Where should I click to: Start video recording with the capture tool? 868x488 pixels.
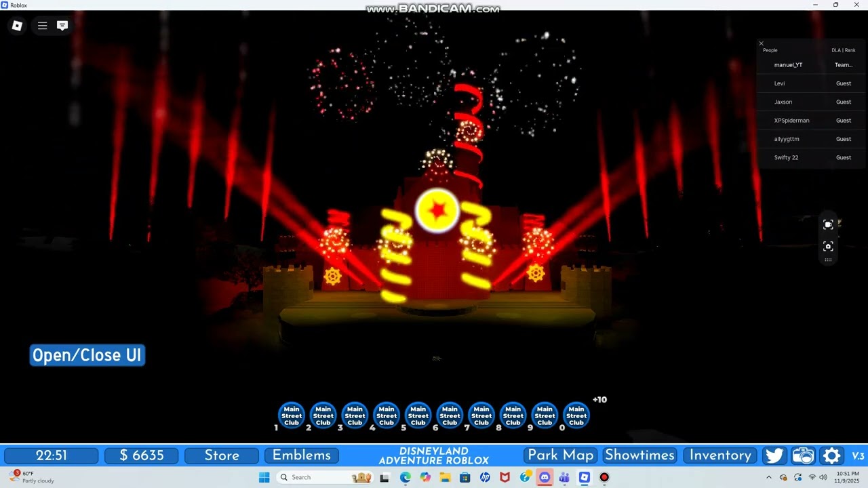coord(828,225)
